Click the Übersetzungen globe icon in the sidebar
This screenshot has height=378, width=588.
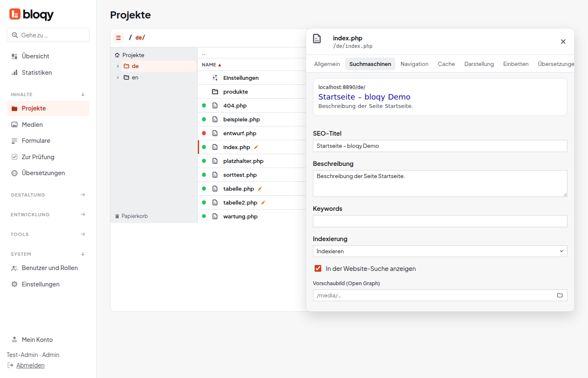pyautogui.click(x=14, y=173)
